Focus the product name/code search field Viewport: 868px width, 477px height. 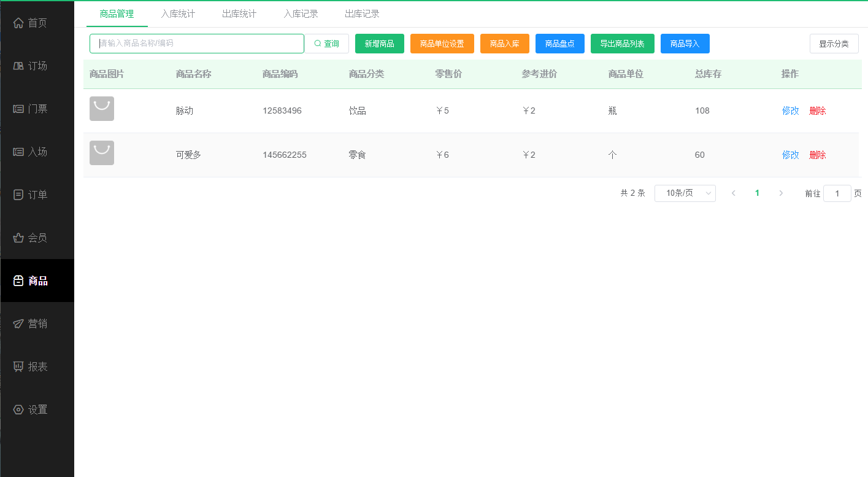click(196, 44)
